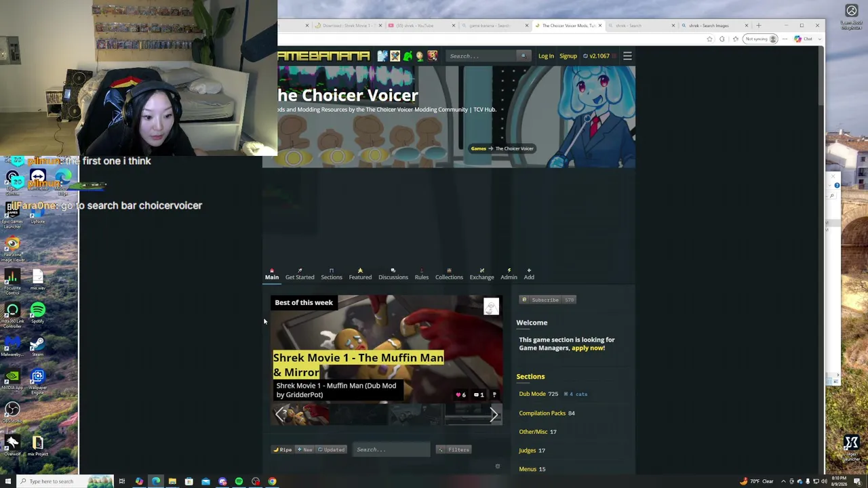This screenshot has width=868, height=488.
Task: Open the Discussions tab
Action: [393, 274]
